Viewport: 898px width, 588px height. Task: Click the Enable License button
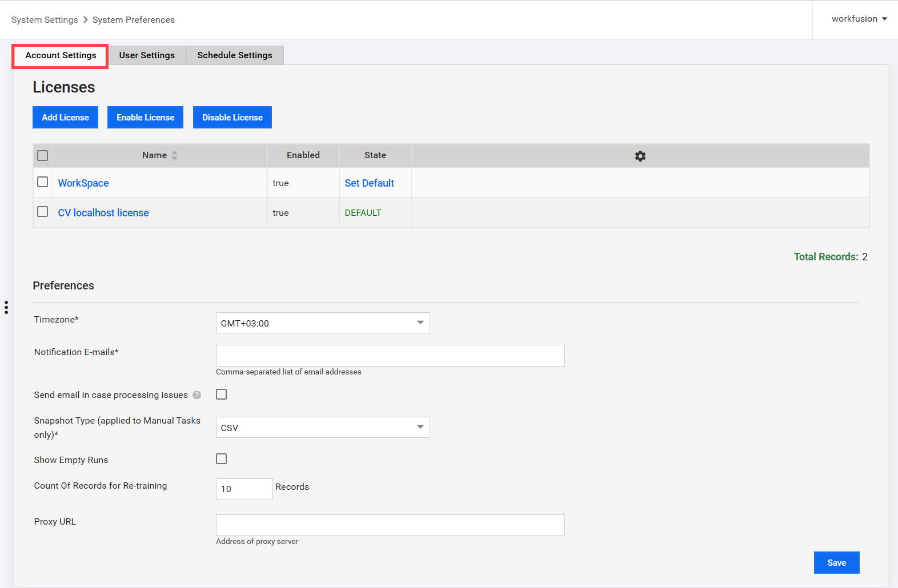(x=145, y=118)
